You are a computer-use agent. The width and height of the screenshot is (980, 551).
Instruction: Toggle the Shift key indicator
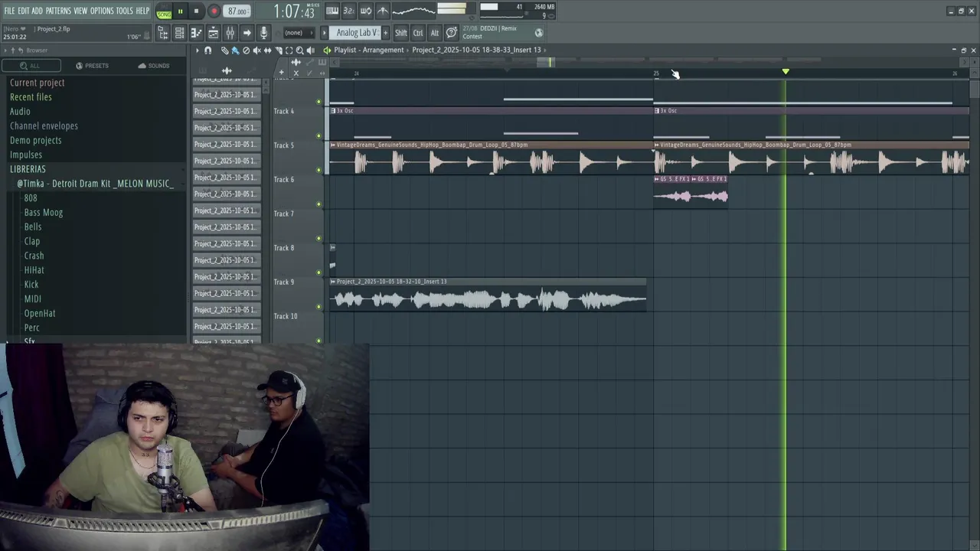[x=401, y=33]
